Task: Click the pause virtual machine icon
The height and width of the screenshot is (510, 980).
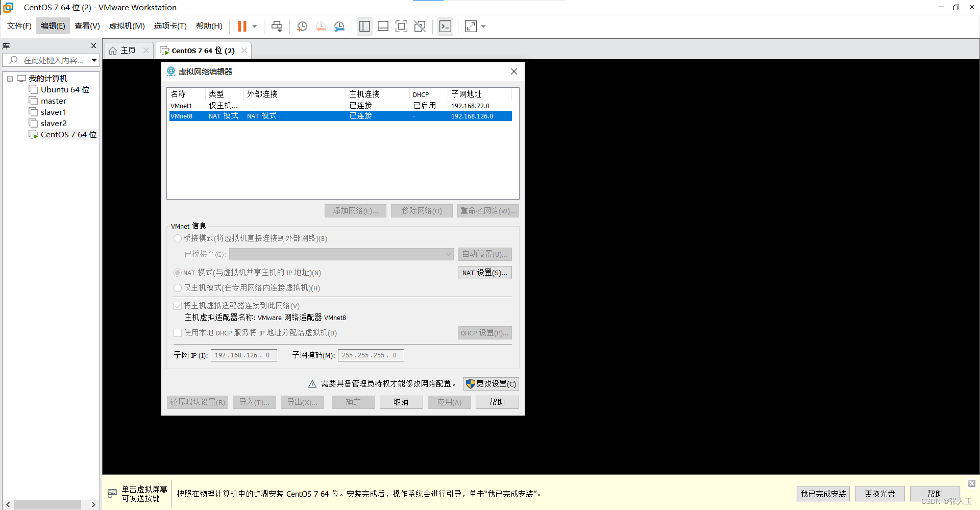Action: 242,26
